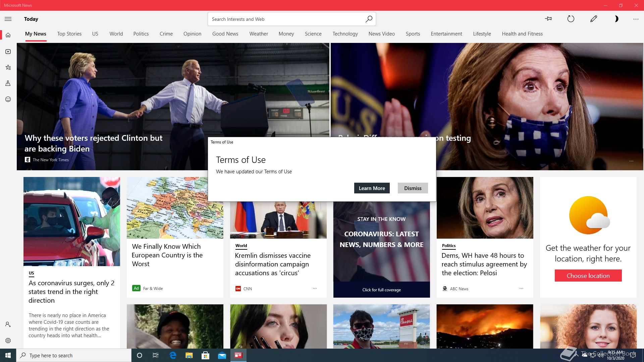Open the action center notifications icon
This screenshot has width=644, height=362.
click(x=633, y=355)
